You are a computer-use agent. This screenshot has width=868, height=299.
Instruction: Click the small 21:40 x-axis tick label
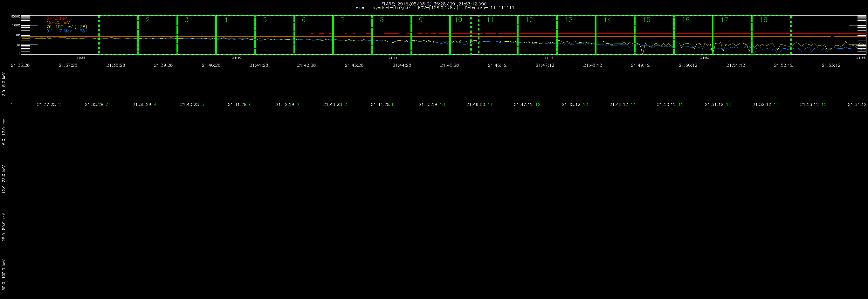237,58
